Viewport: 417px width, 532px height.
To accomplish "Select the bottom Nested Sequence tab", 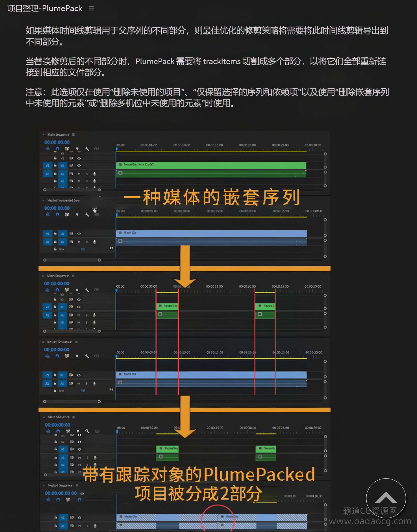I will click(x=60, y=485).
